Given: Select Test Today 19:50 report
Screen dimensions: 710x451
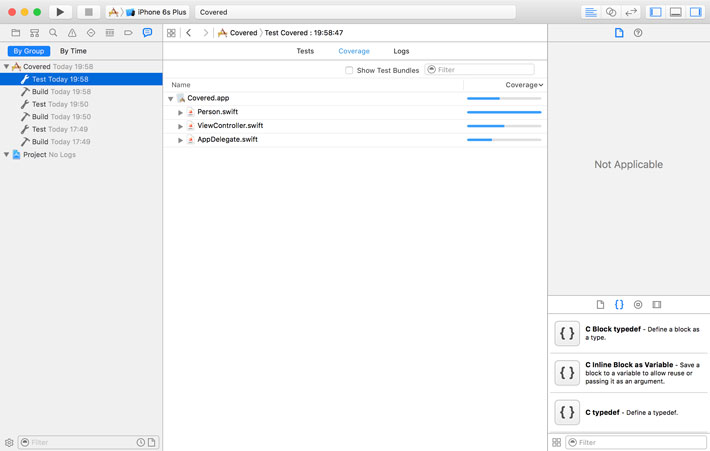Looking at the screenshot, I should [x=82, y=104].
